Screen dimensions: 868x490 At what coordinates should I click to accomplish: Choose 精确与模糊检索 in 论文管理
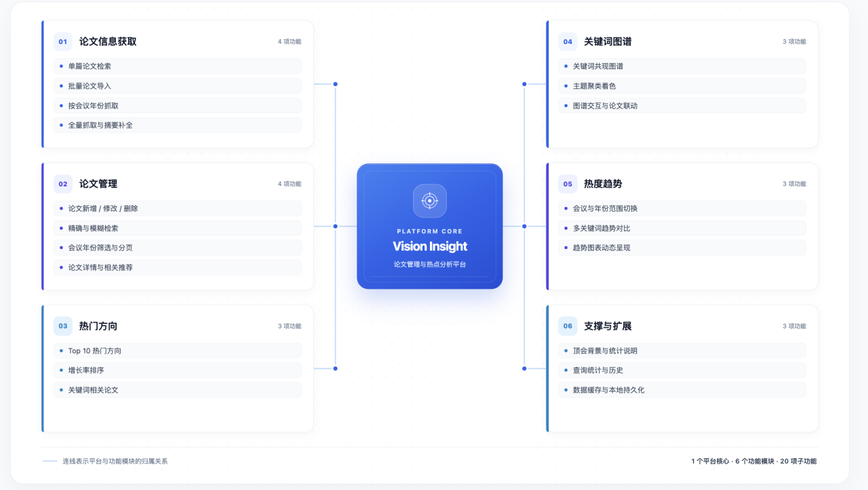178,228
